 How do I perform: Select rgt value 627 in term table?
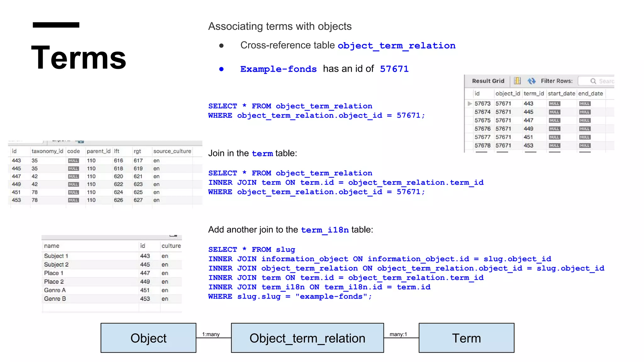tap(138, 200)
